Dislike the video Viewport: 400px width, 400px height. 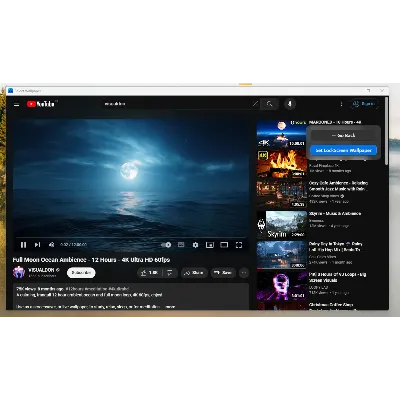point(170,273)
